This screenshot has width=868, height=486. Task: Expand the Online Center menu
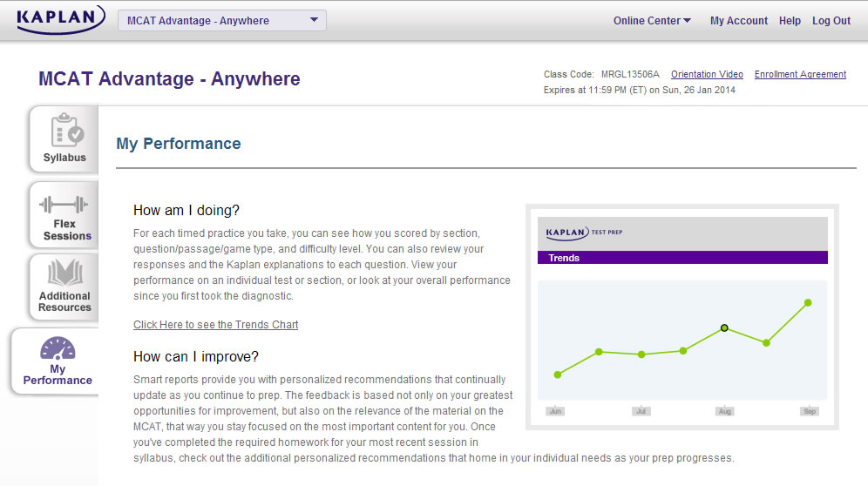[x=652, y=21]
